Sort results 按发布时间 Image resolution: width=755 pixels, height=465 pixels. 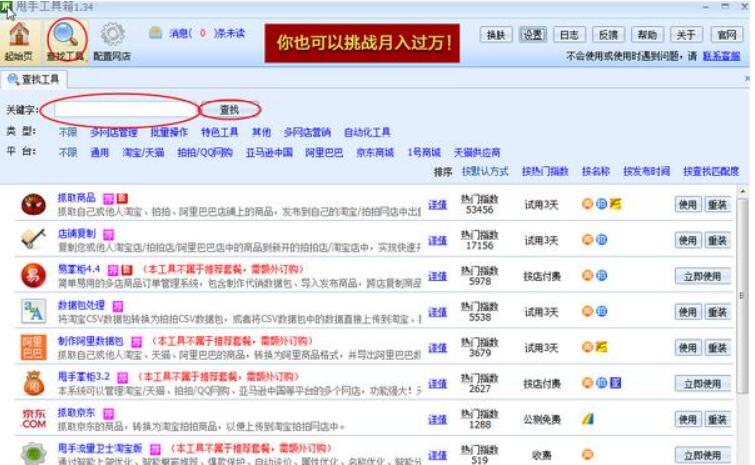[x=646, y=171]
